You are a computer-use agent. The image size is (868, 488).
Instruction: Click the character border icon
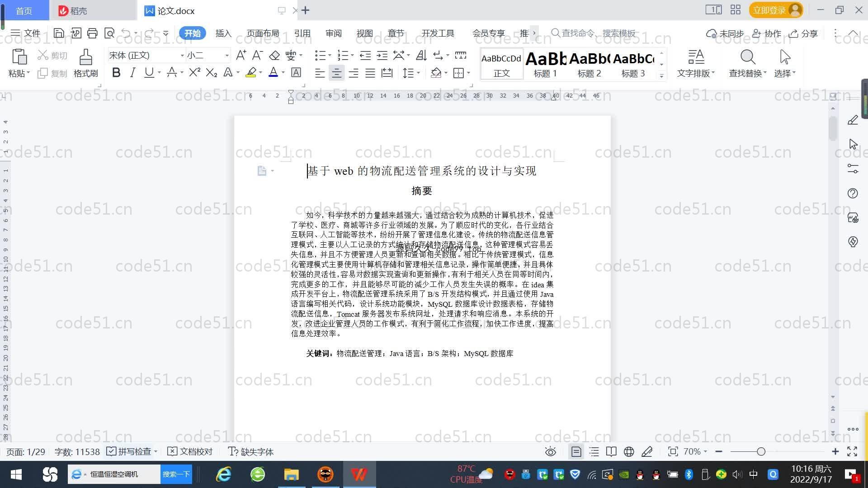pyautogui.click(x=296, y=72)
